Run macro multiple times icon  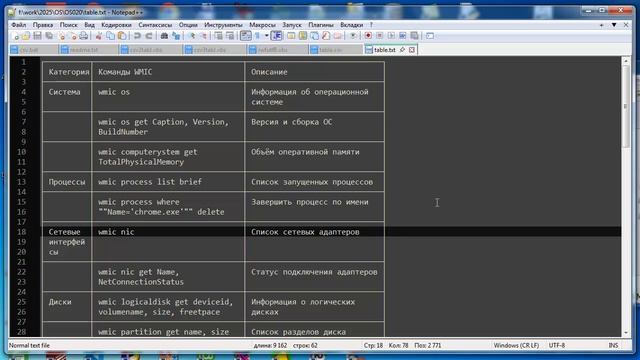pos(402,36)
